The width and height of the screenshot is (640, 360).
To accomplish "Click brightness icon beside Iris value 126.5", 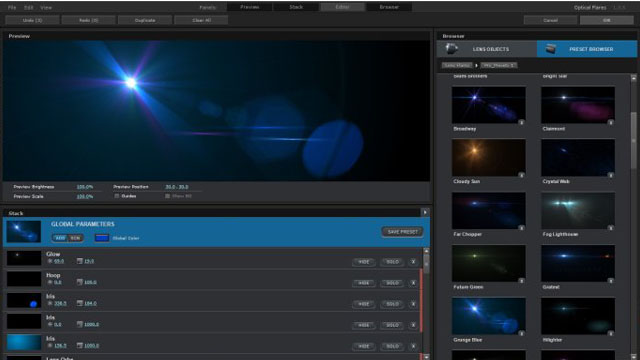I will coord(50,345).
